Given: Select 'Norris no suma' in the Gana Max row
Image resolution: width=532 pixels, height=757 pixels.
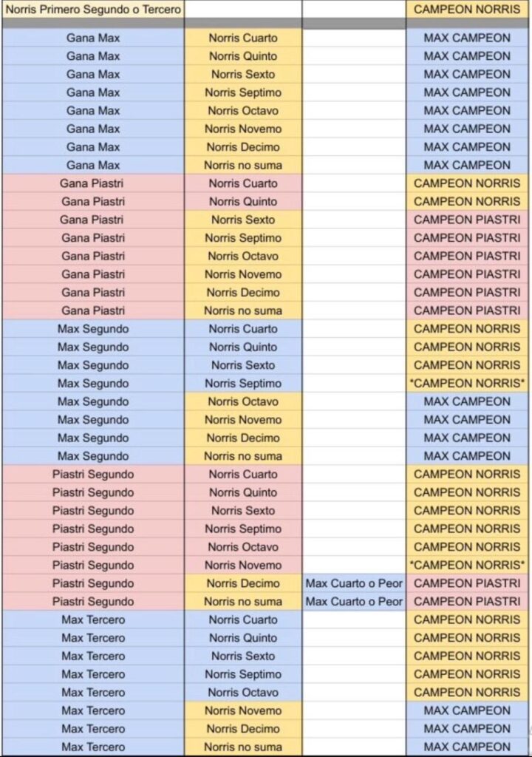Looking at the screenshot, I should click(x=243, y=165).
